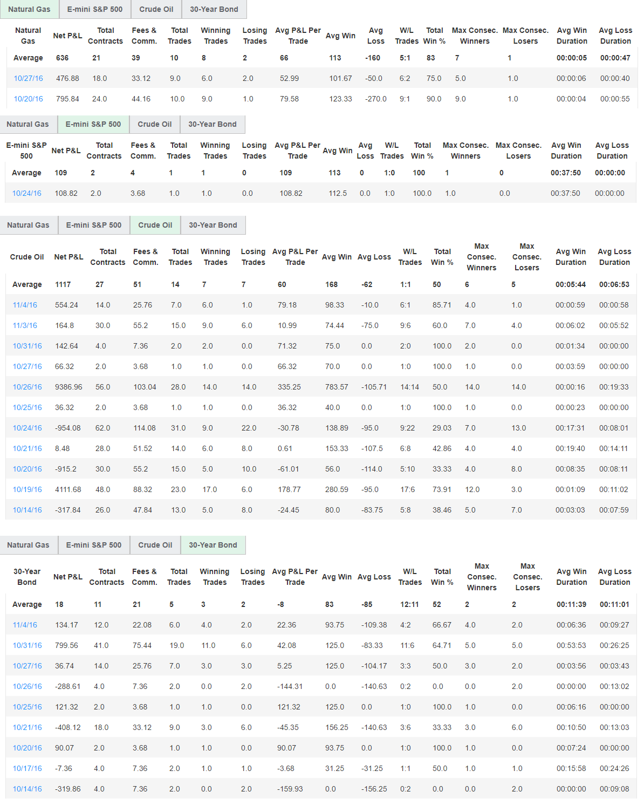Open the 10/31/16 30-Year Bond report

(x=25, y=645)
